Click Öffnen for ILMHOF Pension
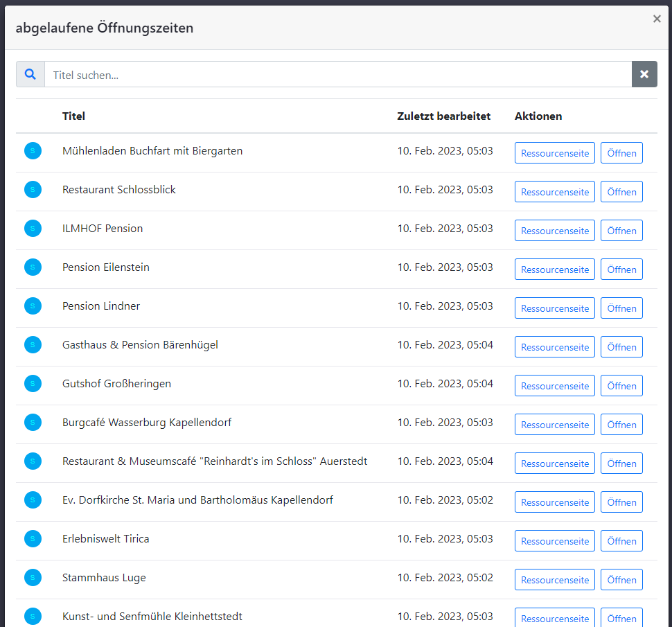 pos(621,231)
